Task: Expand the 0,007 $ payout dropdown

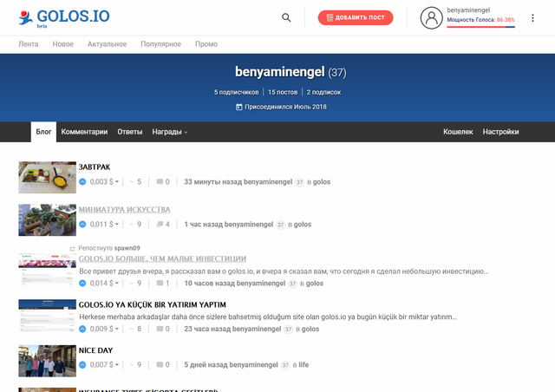Action: click(104, 365)
